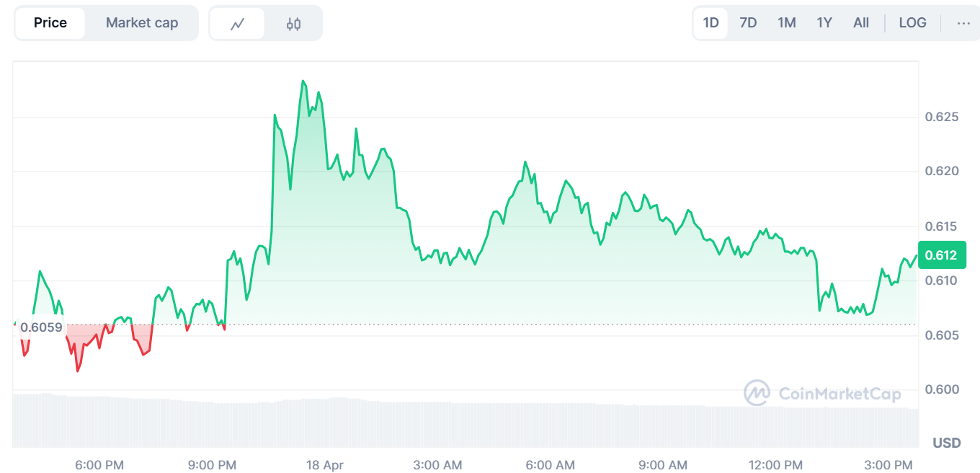Click the USD currency label
Screen dimensions: 980x473
[x=946, y=443]
